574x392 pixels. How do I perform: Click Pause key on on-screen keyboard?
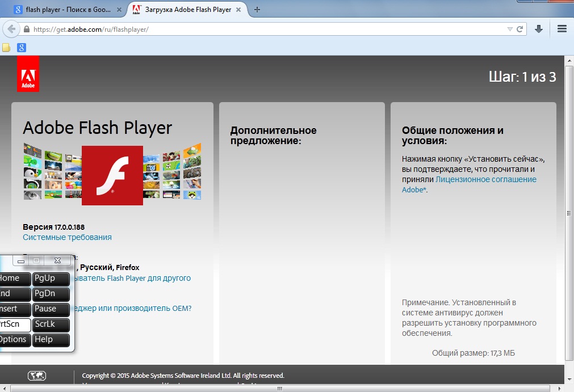51,309
